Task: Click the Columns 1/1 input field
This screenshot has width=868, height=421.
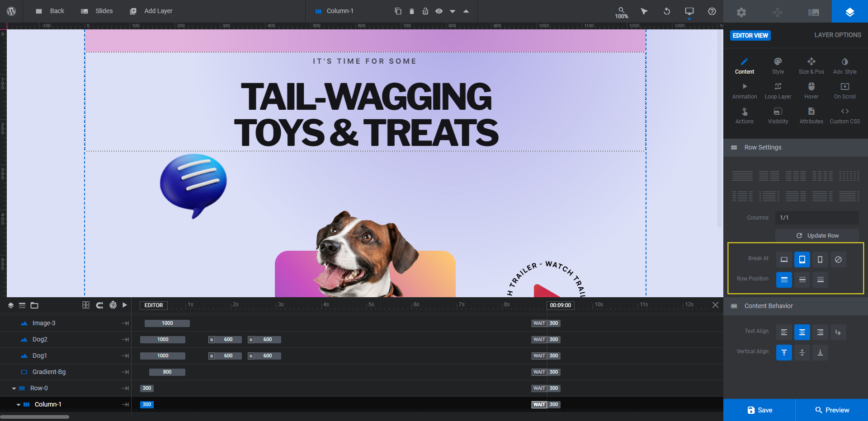Action: click(817, 218)
